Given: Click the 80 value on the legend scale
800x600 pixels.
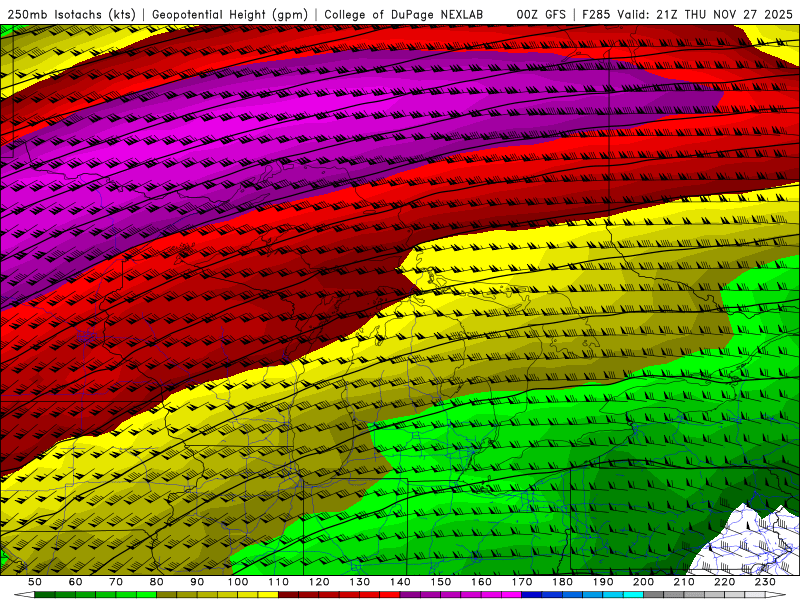Looking at the screenshot, I should [x=157, y=582].
